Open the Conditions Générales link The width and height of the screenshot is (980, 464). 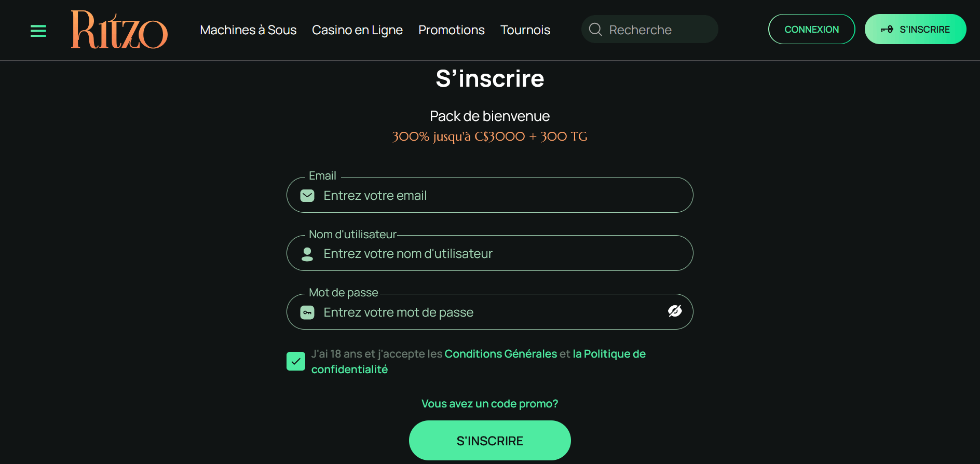pyautogui.click(x=500, y=354)
